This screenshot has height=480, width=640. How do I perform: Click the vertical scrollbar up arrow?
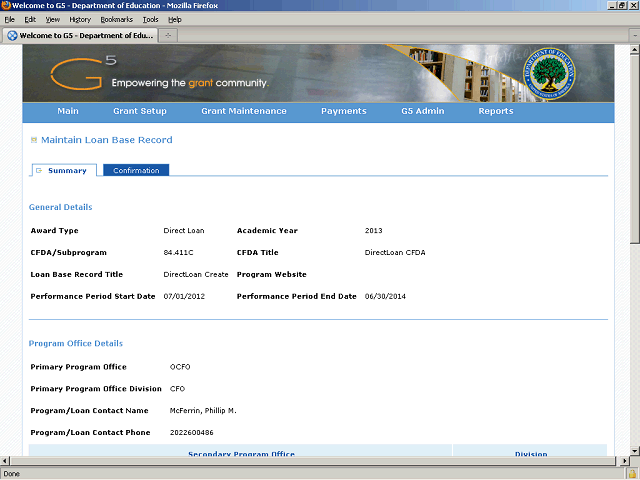pyautogui.click(x=635, y=50)
